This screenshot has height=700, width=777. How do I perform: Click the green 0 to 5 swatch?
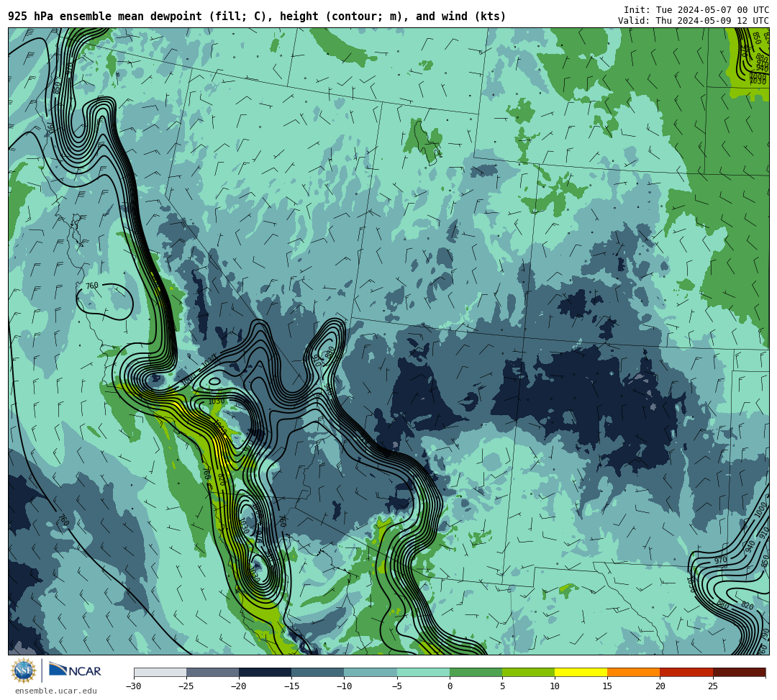coord(476,672)
